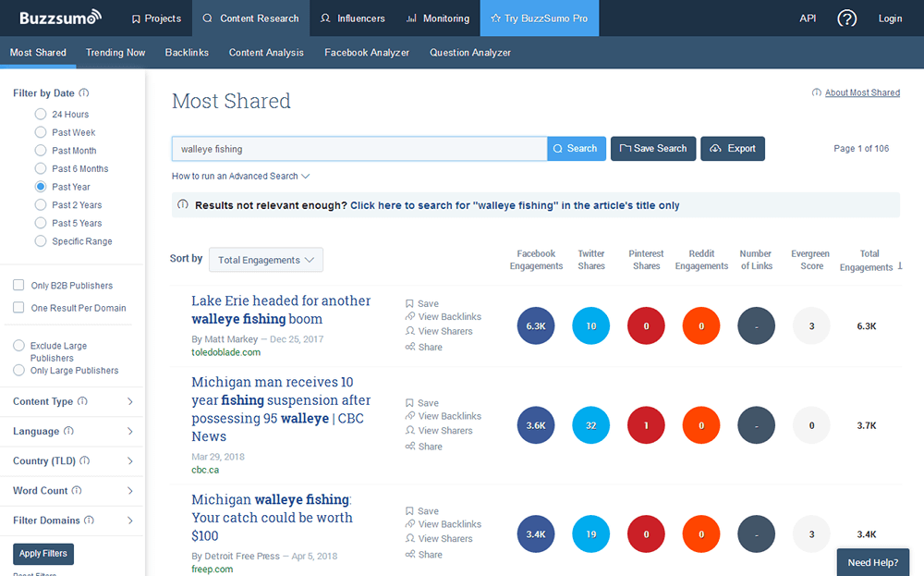This screenshot has height=576, width=924.
Task: Select Exclude Large Publishers option
Action: click(18, 346)
